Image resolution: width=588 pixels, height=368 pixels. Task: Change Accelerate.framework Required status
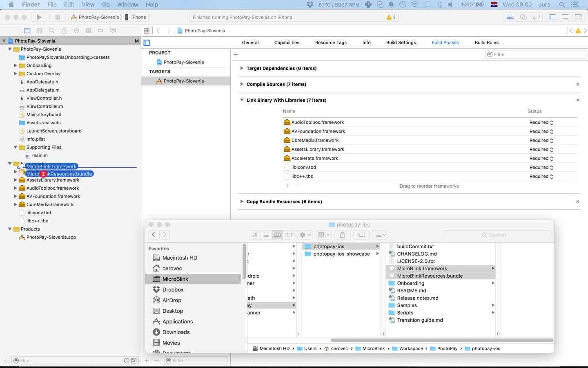click(541, 158)
